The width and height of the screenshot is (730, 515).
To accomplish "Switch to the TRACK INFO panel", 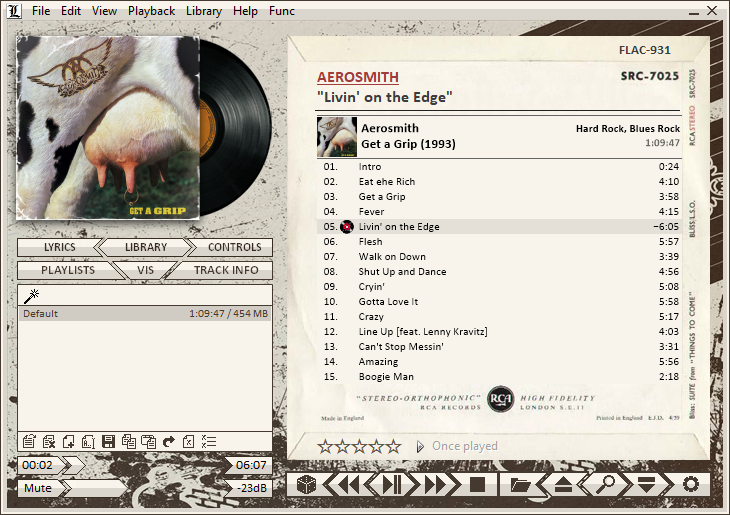I will coord(226,270).
